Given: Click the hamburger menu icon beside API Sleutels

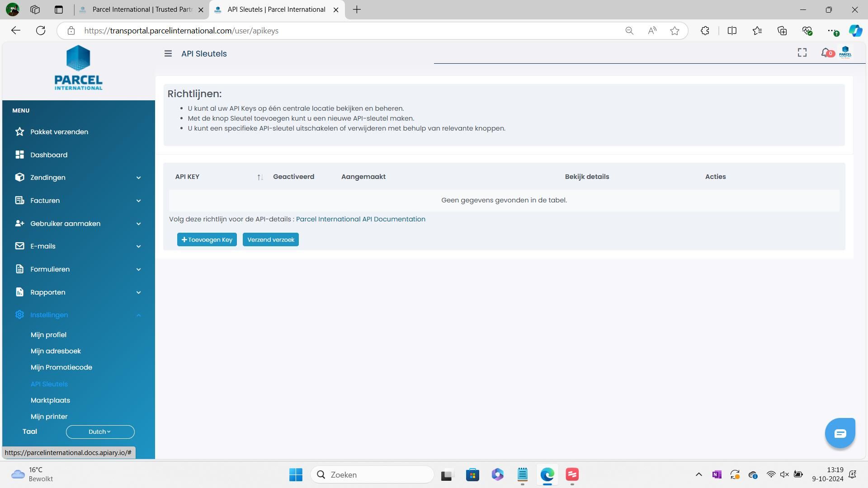Looking at the screenshot, I should (168, 54).
